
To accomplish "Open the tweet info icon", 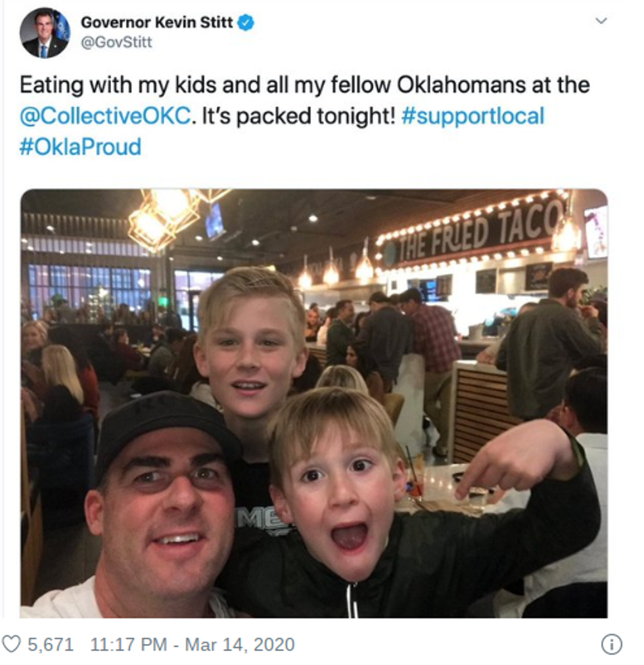I will (611, 645).
